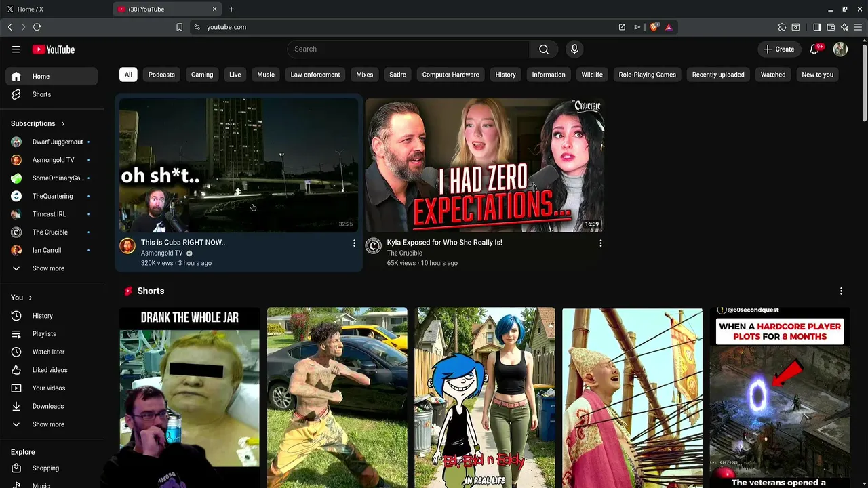The width and height of the screenshot is (868, 488).
Task: Open a new browser tab
Action: 231,9
